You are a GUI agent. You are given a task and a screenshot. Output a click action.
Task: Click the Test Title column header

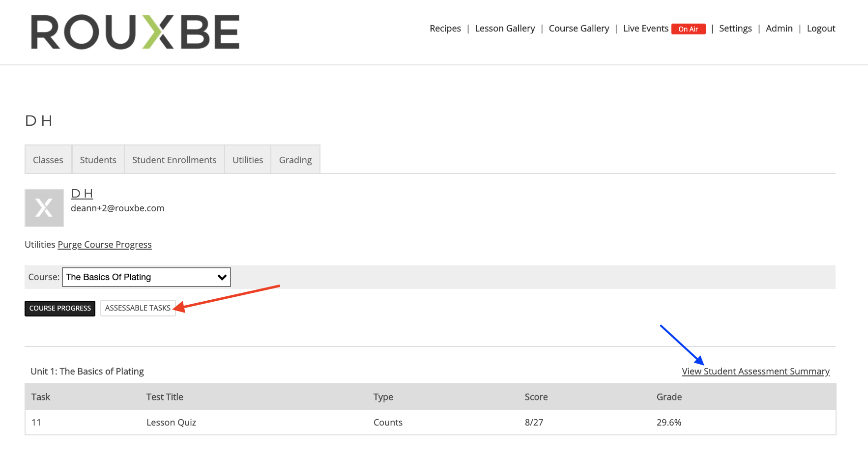click(165, 397)
